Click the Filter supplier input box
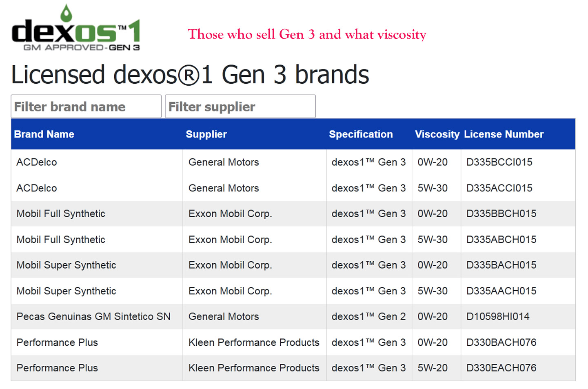This screenshot has height=389, width=588. pyautogui.click(x=240, y=107)
